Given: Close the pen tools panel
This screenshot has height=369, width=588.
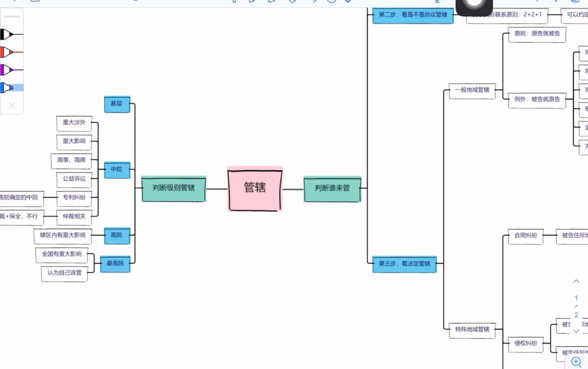Looking at the screenshot, I should pyautogui.click(x=12, y=105).
